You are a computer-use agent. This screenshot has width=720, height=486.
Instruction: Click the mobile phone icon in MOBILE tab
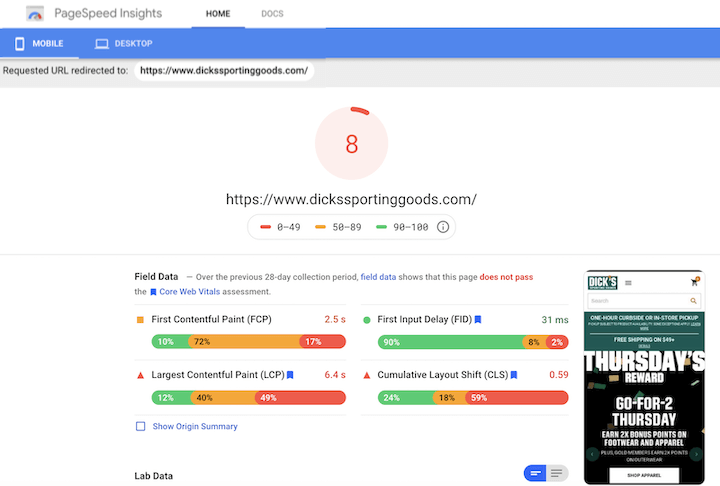pyautogui.click(x=19, y=44)
